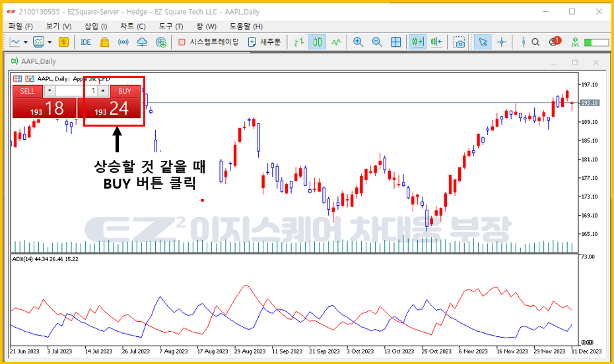Click the trade volume input field
The width and height of the screenshot is (614, 364).
77,91
